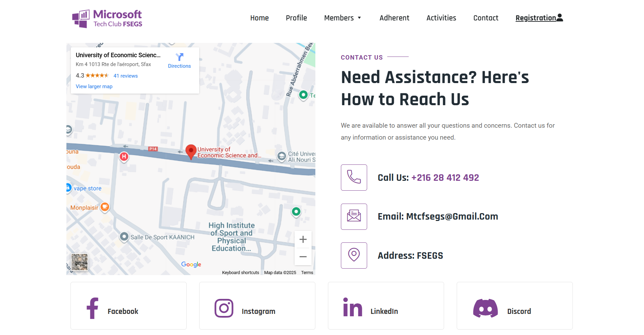
Task: Click the Google logo on the map
Action: pyautogui.click(x=191, y=265)
